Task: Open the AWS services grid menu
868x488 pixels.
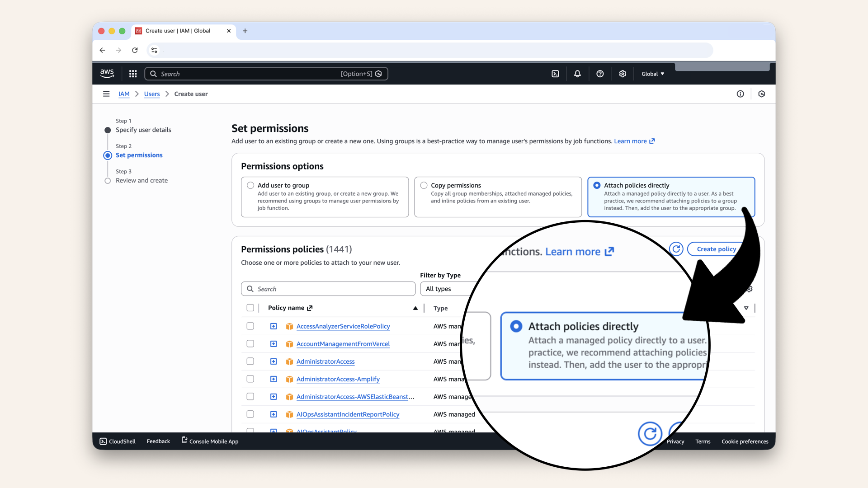Action: pos(132,73)
